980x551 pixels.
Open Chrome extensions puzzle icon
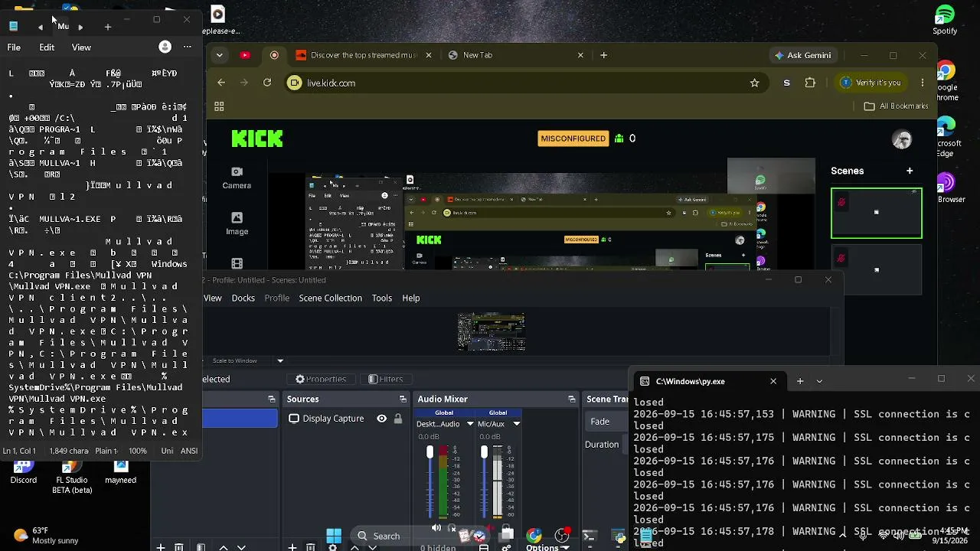tap(810, 83)
